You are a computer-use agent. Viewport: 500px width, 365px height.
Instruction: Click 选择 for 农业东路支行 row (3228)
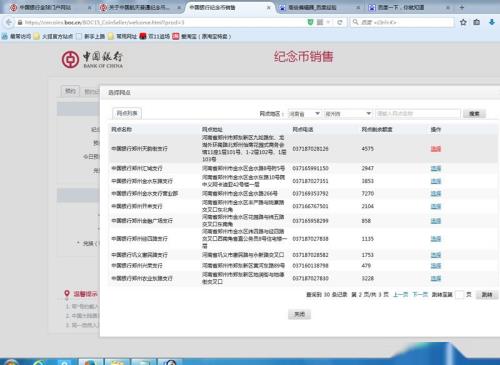pyautogui.click(x=436, y=278)
